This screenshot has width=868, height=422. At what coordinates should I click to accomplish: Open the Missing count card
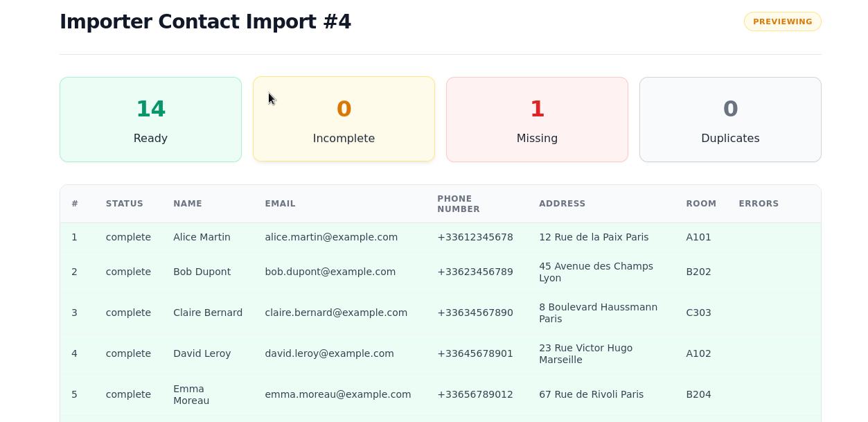537,119
